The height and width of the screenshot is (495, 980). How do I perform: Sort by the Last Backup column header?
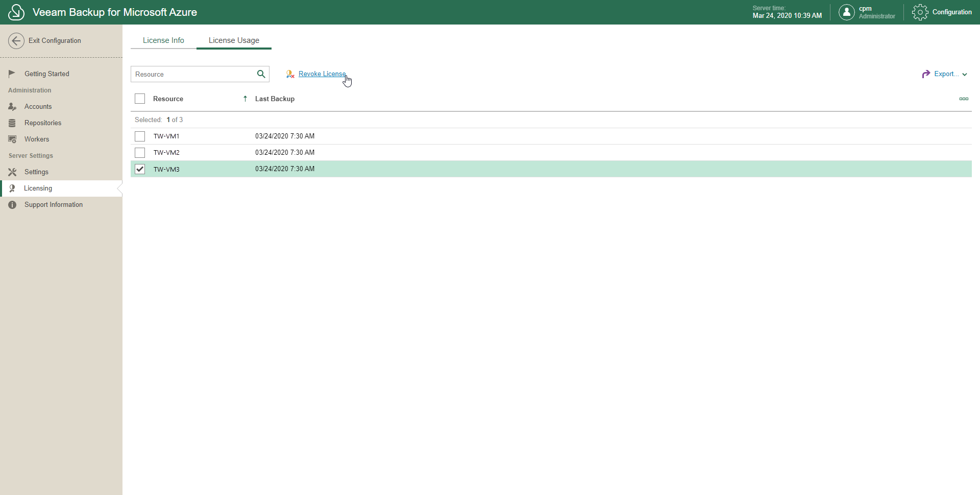point(275,99)
